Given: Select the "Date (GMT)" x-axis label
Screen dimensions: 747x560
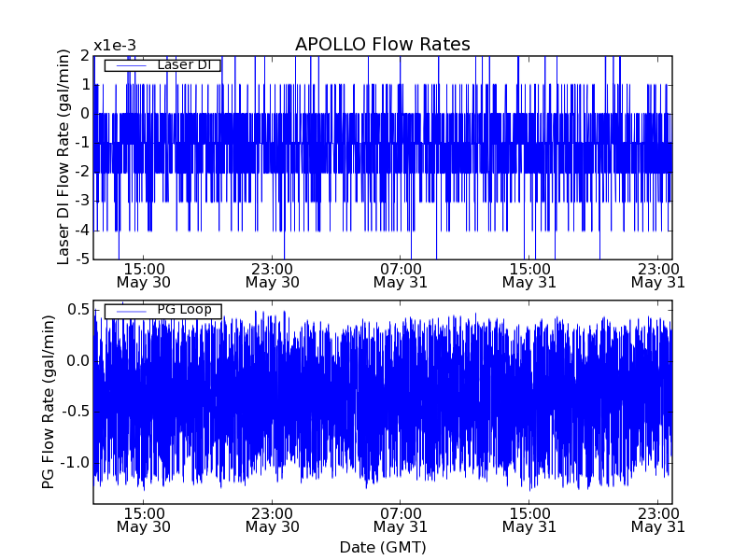Looking at the screenshot, I should (382, 547).
